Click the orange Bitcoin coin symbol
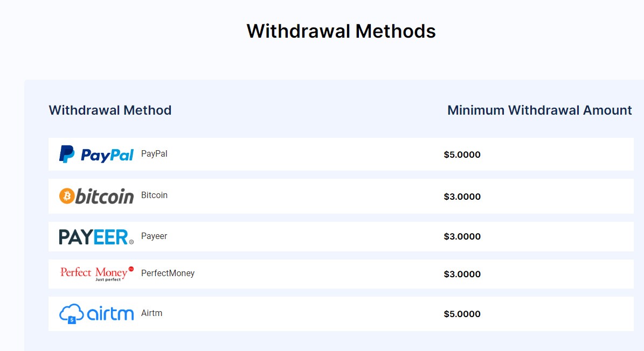This screenshot has height=351, width=644. [x=67, y=196]
